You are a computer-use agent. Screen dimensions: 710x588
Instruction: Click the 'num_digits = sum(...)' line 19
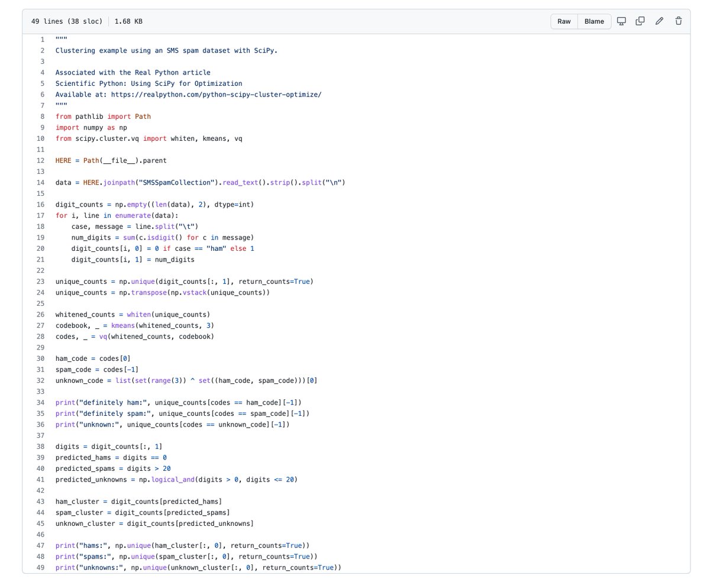(163, 237)
